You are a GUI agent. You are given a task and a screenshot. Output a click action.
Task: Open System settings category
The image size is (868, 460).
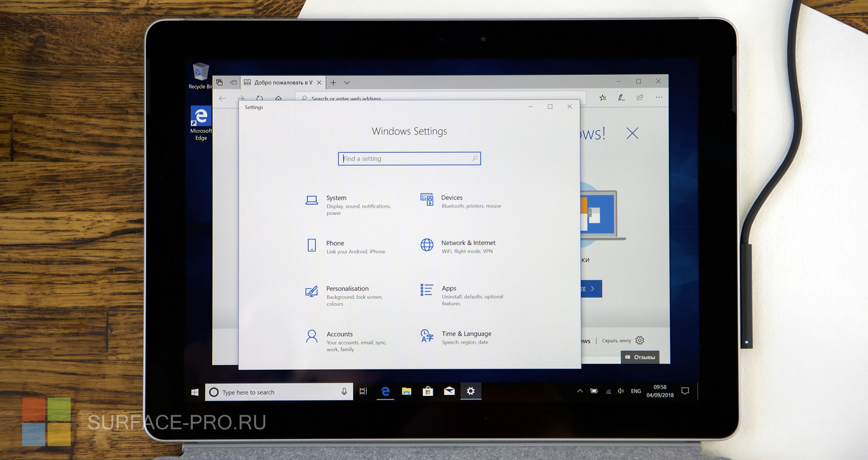point(349,205)
